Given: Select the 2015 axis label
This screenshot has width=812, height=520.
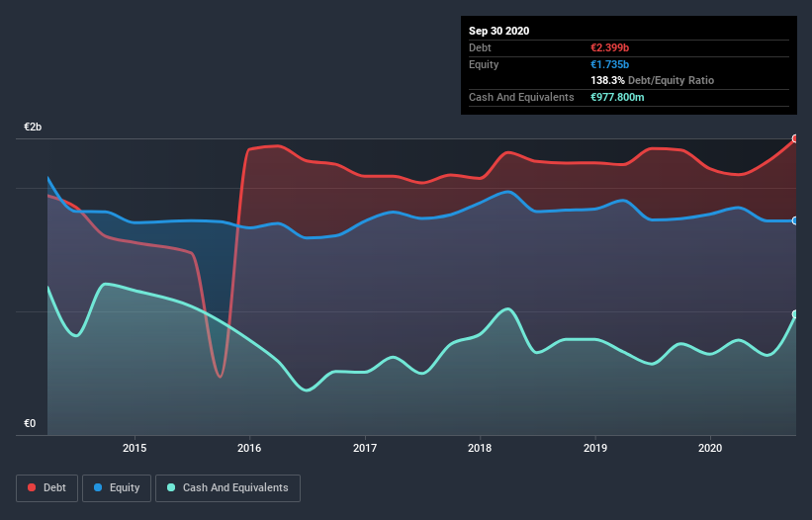Looking at the screenshot, I should click(135, 448).
